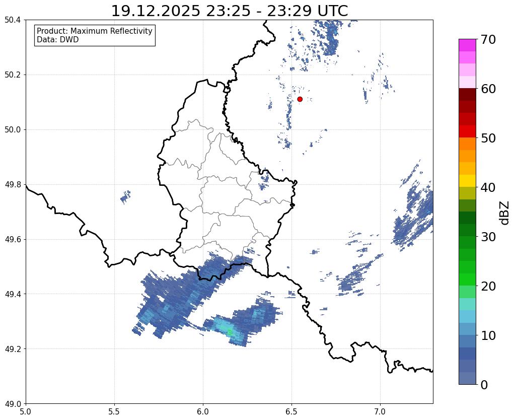
Task: Click colorbar tick label 70
Action: (488, 39)
